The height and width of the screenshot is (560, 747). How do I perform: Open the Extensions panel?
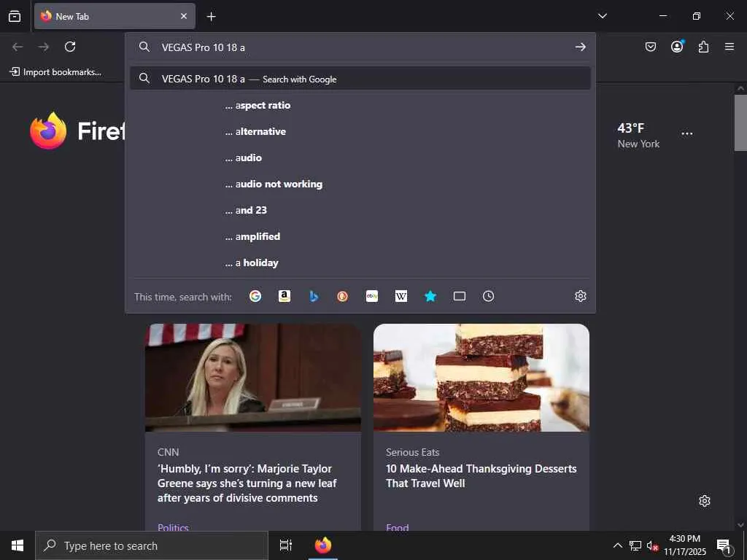(703, 47)
